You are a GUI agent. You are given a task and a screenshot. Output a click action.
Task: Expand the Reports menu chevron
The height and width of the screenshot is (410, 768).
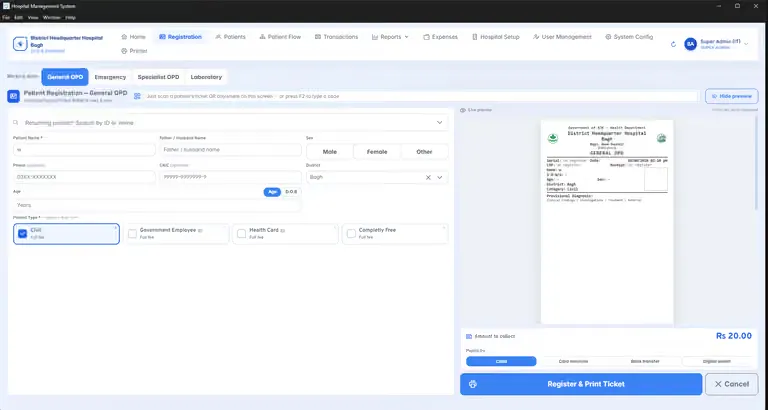click(407, 37)
